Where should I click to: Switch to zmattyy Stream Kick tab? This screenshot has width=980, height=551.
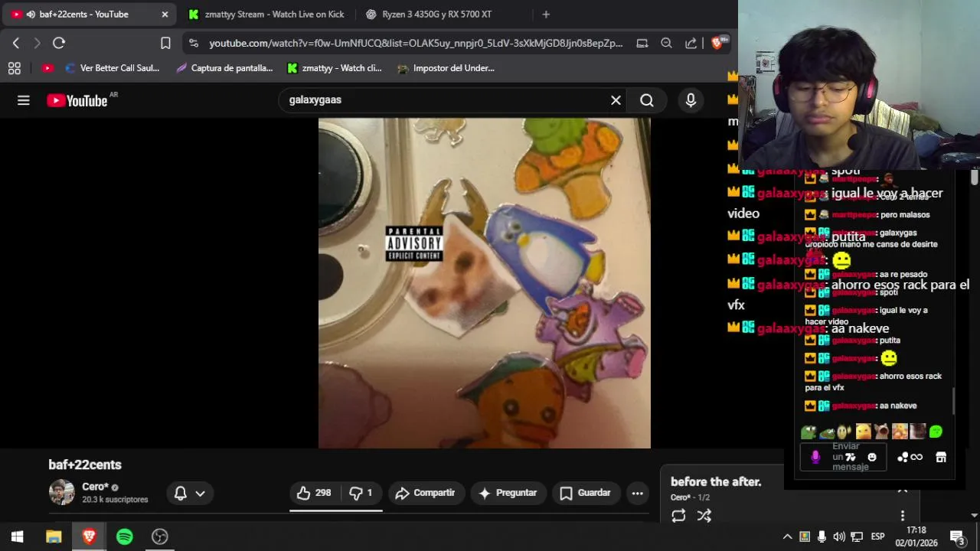(x=266, y=15)
